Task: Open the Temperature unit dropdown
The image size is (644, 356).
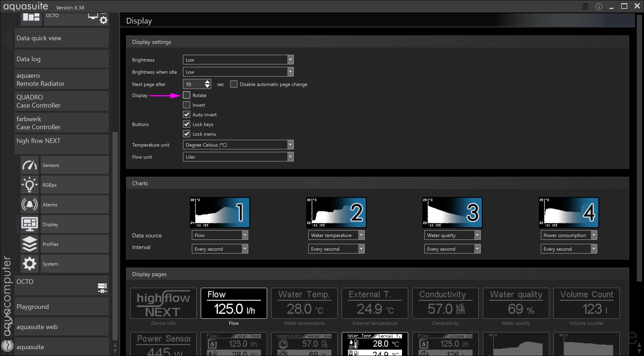Action: 290,145
